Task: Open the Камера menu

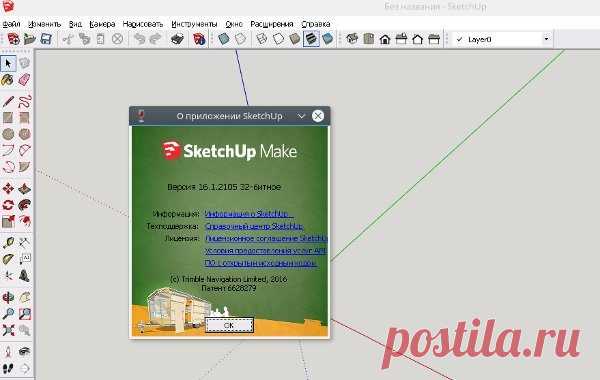Action: [102, 24]
